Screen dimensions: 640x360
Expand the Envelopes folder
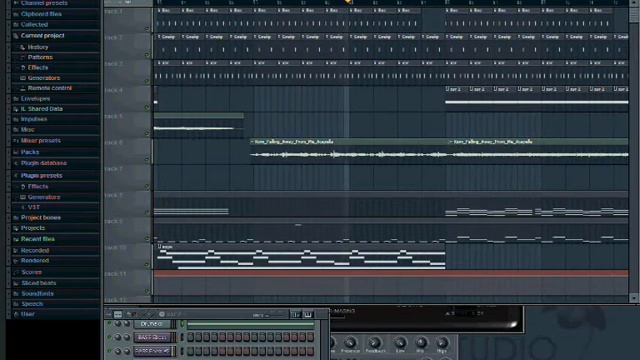[x=35, y=99]
